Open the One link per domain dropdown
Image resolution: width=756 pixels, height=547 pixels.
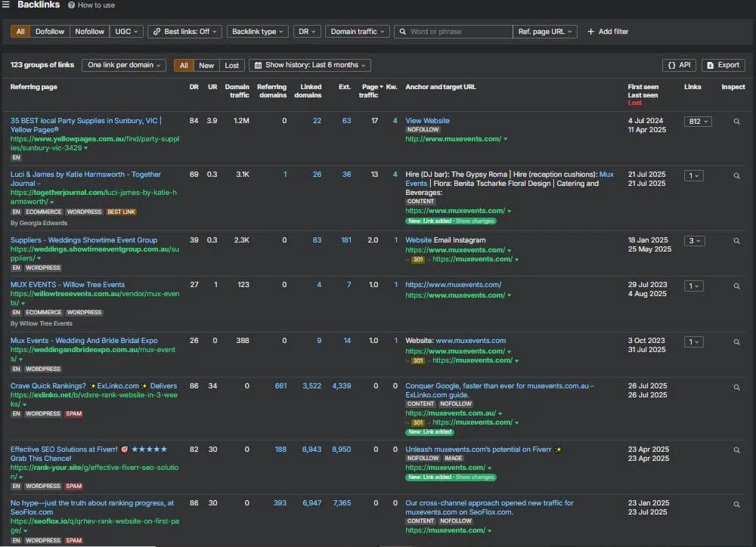click(124, 65)
